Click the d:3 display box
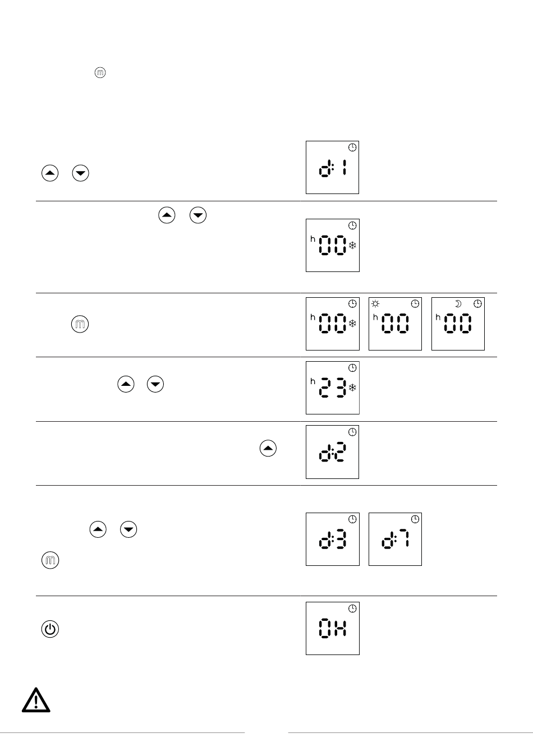 pyautogui.click(x=333, y=539)
